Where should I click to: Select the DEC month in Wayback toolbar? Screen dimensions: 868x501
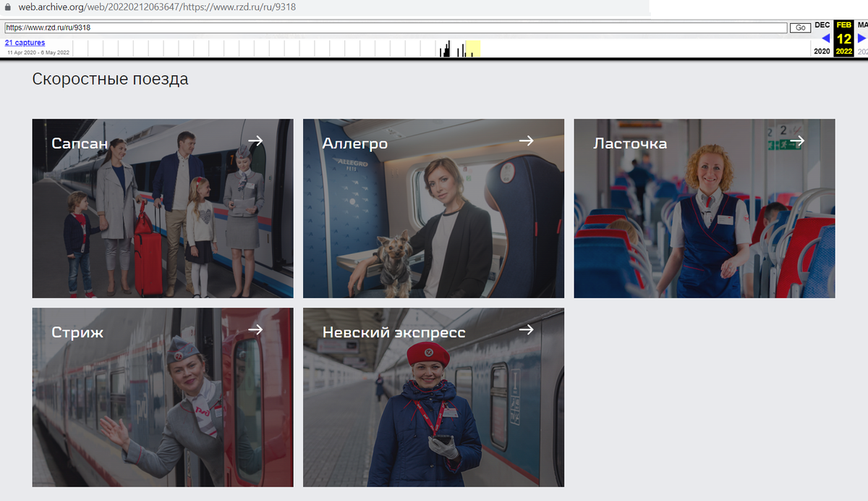[x=822, y=25]
